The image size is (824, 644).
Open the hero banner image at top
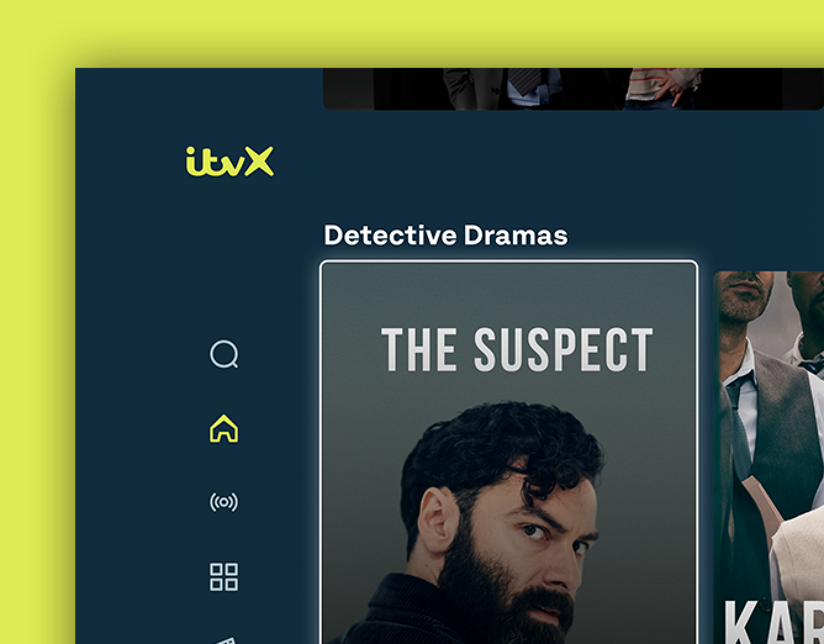[x=574, y=89]
